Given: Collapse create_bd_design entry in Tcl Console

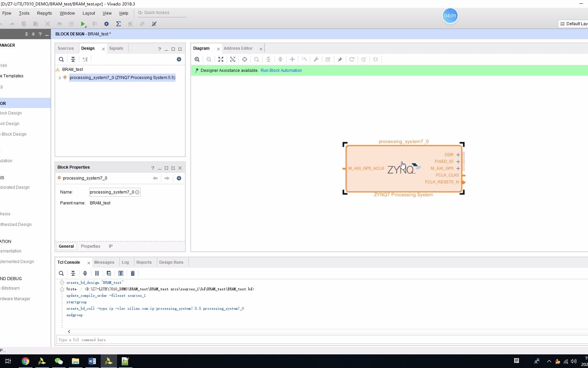Looking at the screenshot, I should [x=62, y=282].
